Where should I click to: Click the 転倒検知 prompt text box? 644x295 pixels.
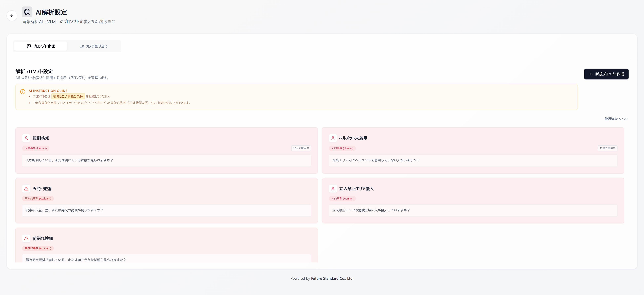[166, 160]
